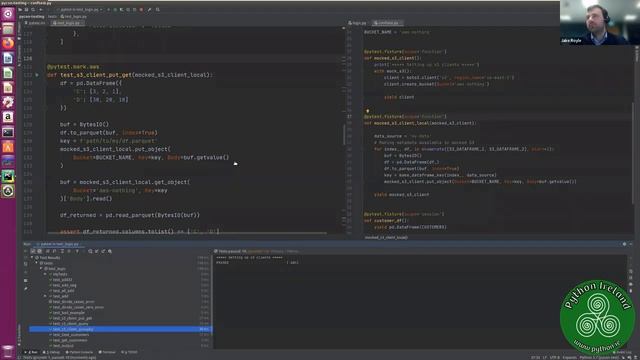Click line 'def test_s3_client_put_get' in left editor
This screenshot has height=360, width=640.
(x=130, y=75)
